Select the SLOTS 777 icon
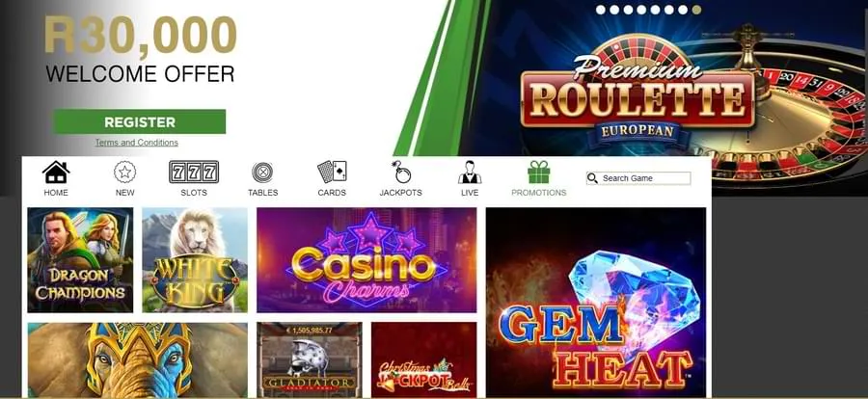 click(x=194, y=173)
